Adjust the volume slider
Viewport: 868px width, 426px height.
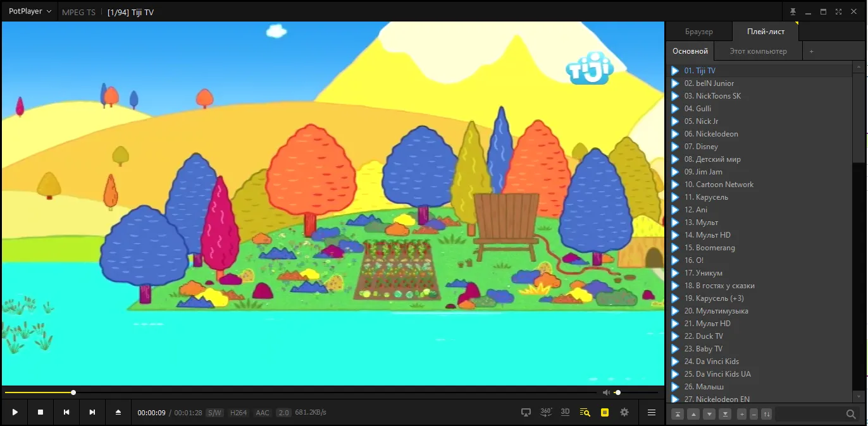pyautogui.click(x=636, y=393)
